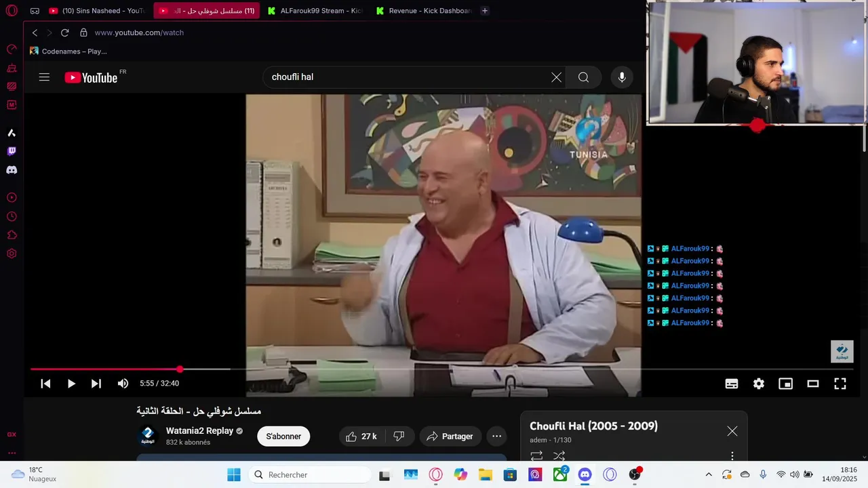This screenshot has height=488, width=868.
Task: Switch to Sins Nasheed YouTube tab
Action: pyautogui.click(x=98, y=11)
